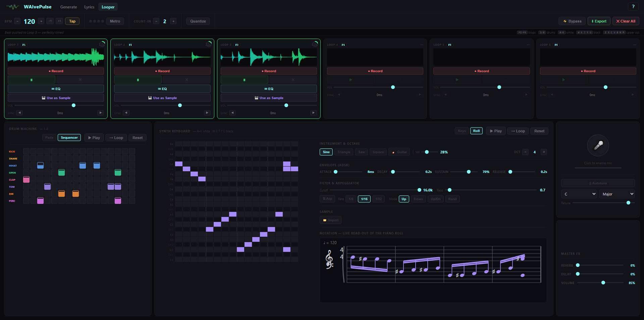
Task: Record into Loop 4
Action: [375, 71]
